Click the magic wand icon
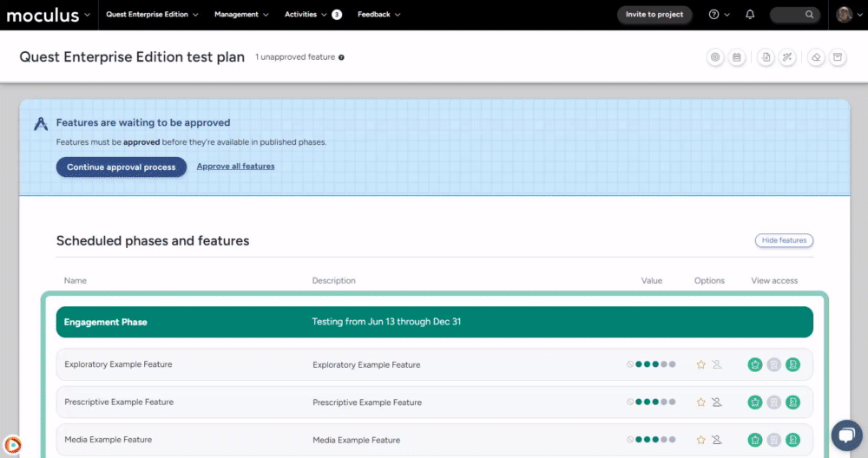 click(787, 57)
